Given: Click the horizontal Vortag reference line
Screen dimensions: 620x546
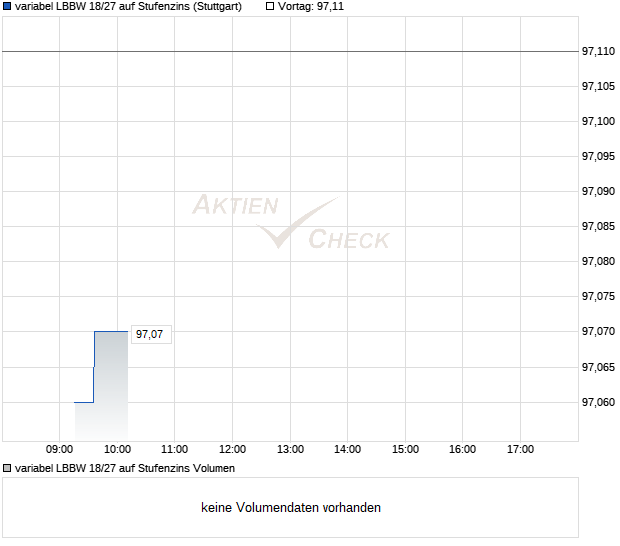Looking at the screenshot, I should click(290, 51).
